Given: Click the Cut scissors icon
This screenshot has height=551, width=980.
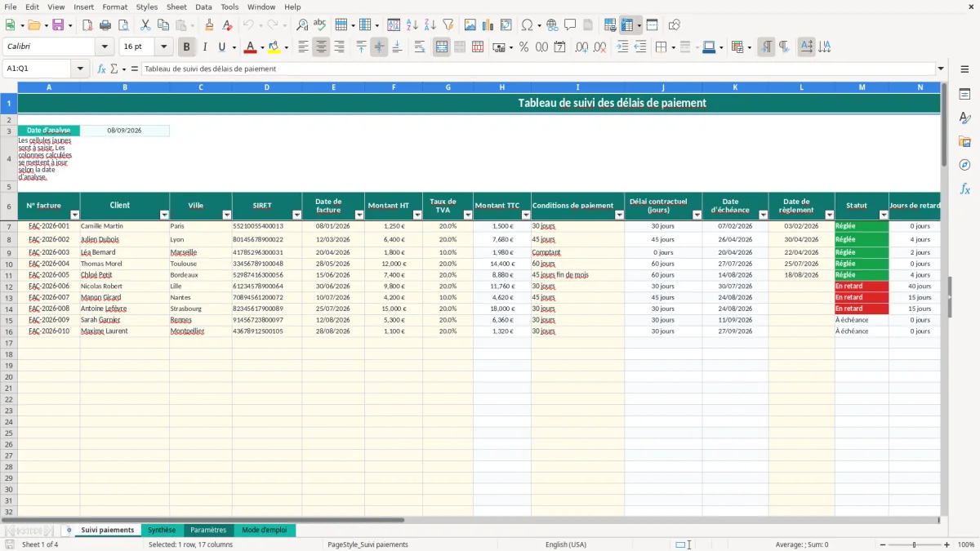Looking at the screenshot, I should pos(145,25).
